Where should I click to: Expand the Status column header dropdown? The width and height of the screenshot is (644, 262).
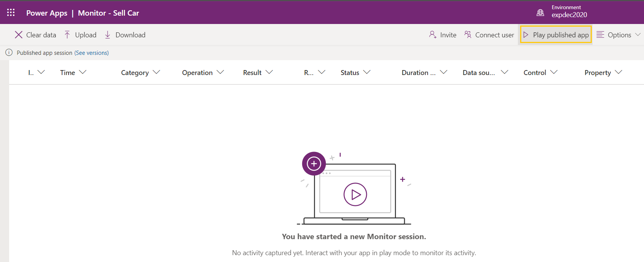pos(367,72)
